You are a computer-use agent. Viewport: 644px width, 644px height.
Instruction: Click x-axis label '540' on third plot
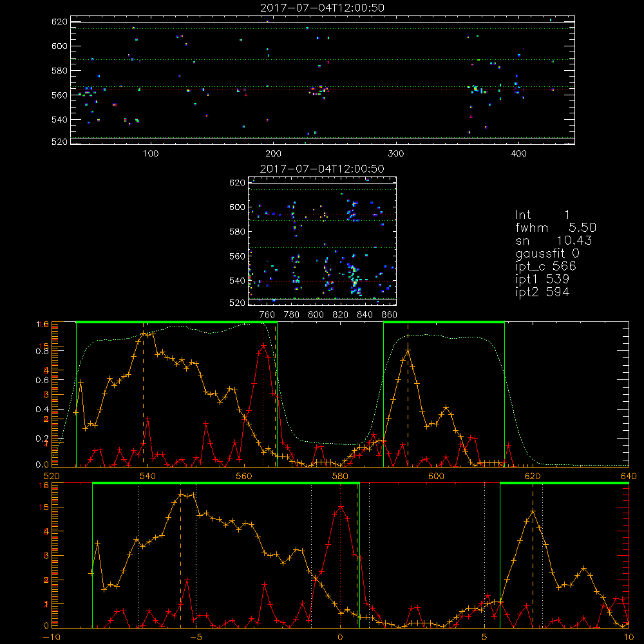point(148,476)
